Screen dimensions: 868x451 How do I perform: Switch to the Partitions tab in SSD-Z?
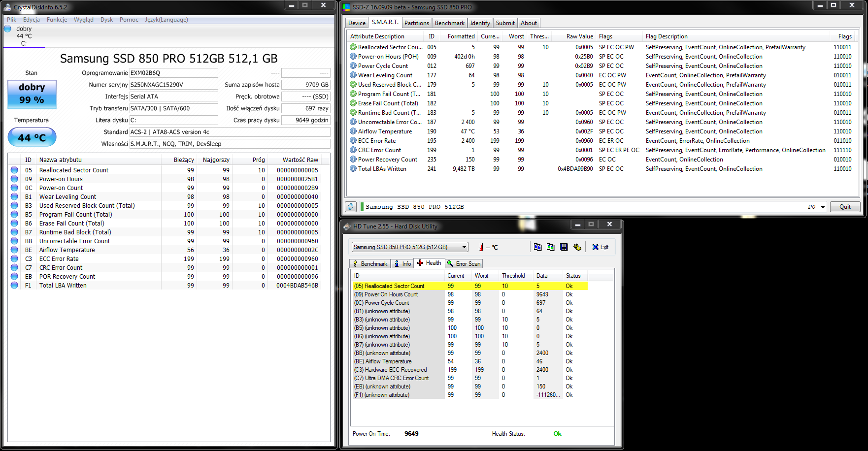click(417, 23)
